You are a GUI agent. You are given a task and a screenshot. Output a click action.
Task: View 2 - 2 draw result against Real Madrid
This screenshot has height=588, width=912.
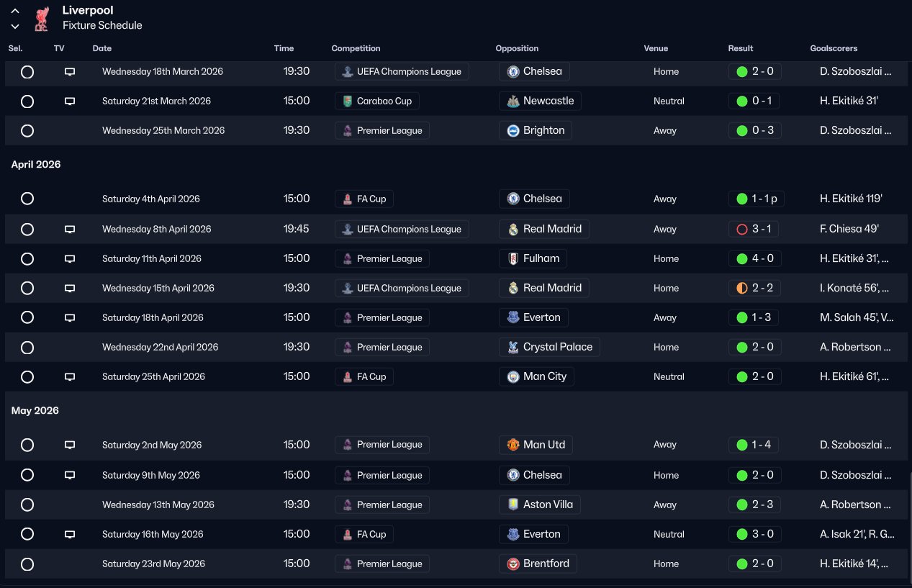[x=755, y=288]
